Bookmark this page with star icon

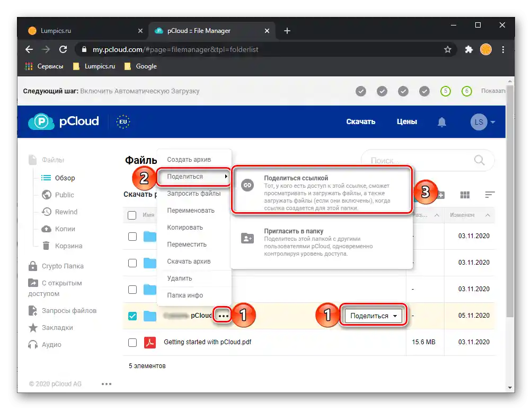[448, 50]
